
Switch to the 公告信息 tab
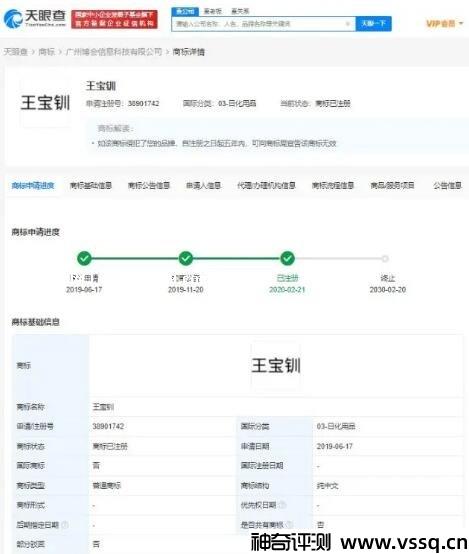pyautogui.click(x=447, y=185)
